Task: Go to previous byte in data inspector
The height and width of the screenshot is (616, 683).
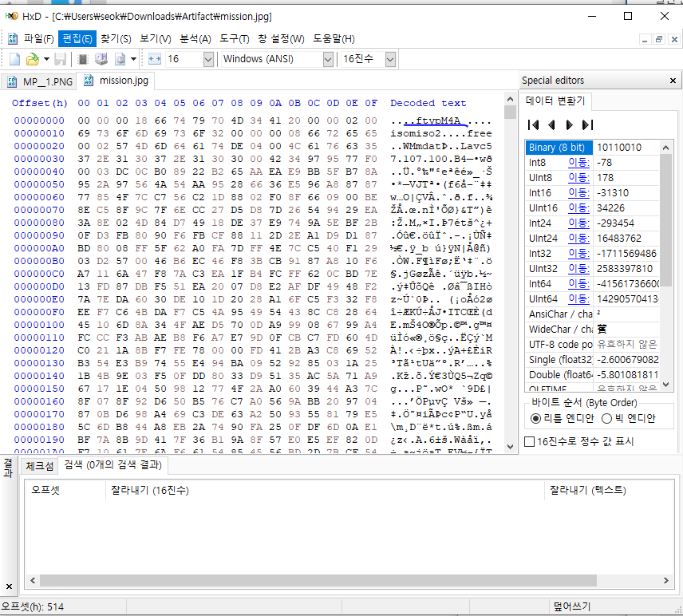Action: (x=551, y=125)
